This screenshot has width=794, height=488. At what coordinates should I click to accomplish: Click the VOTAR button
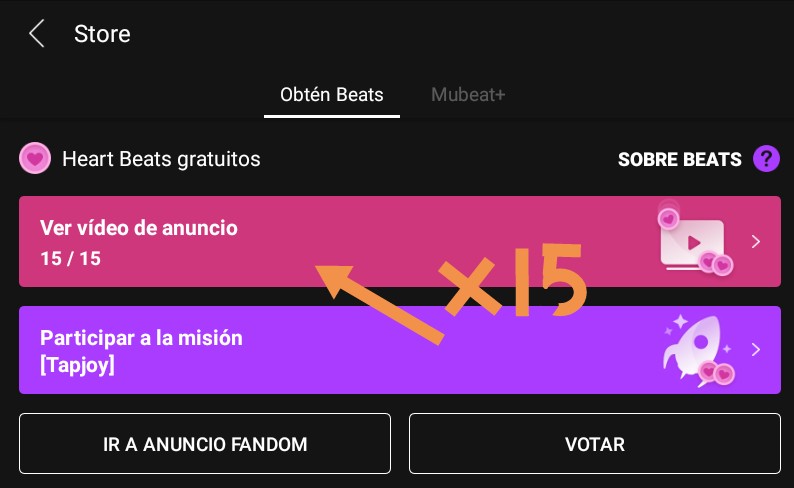tap(595, 444)
